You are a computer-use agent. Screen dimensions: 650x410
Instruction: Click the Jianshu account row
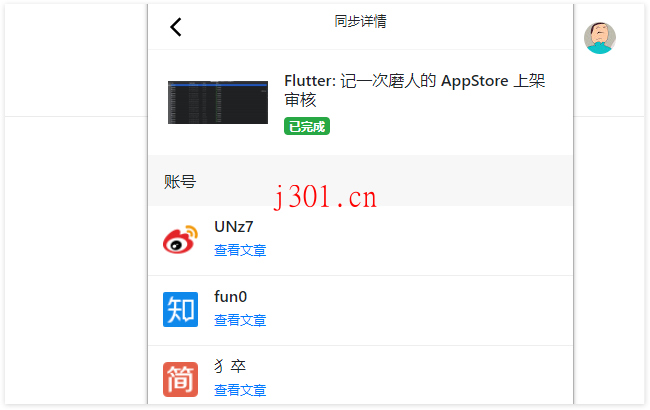[x=360, y=375]
